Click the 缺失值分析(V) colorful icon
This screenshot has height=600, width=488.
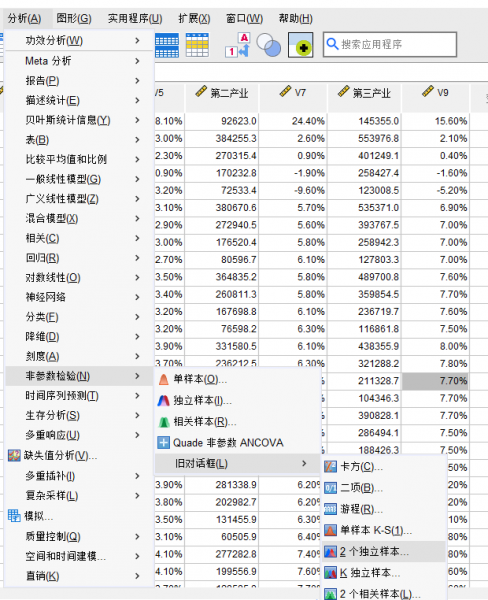tap(14, 455)
